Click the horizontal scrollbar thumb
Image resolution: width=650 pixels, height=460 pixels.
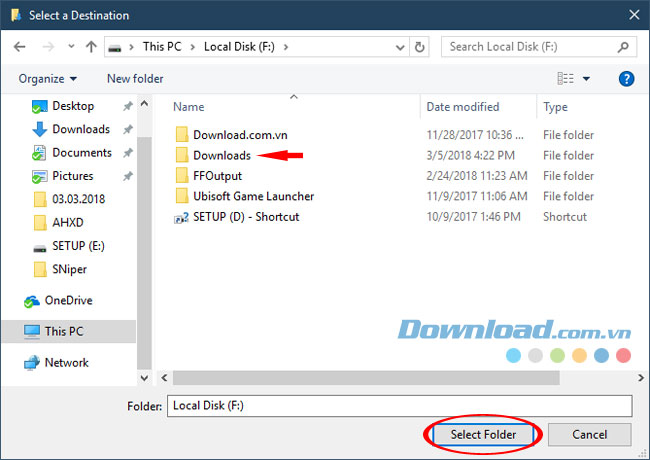pyautogui.click(x=366, y=378)
